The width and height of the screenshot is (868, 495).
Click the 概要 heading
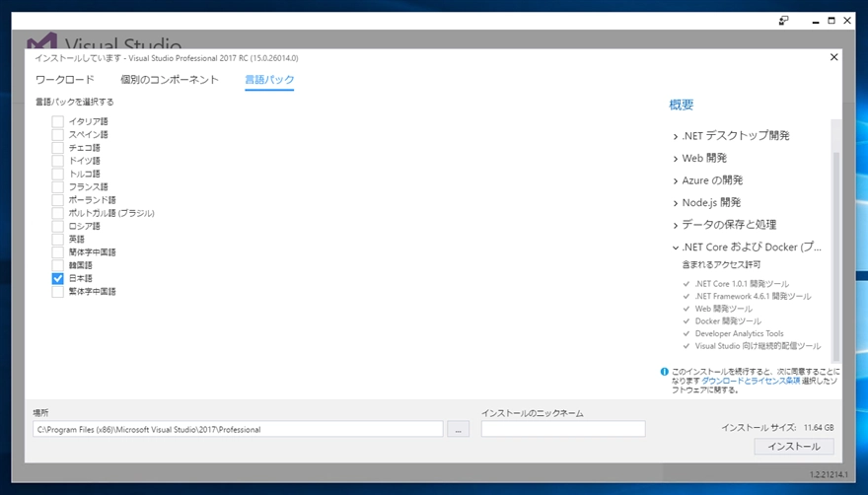tap(681, 105)
